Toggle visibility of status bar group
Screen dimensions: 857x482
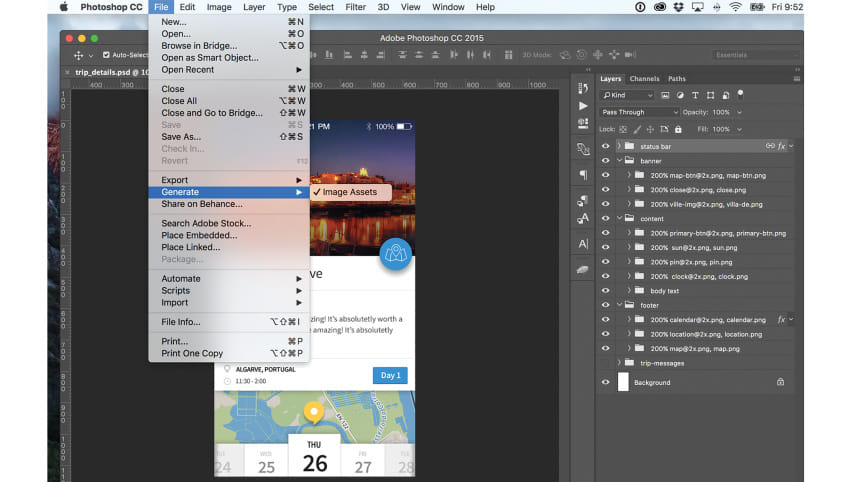coord(605,146)
